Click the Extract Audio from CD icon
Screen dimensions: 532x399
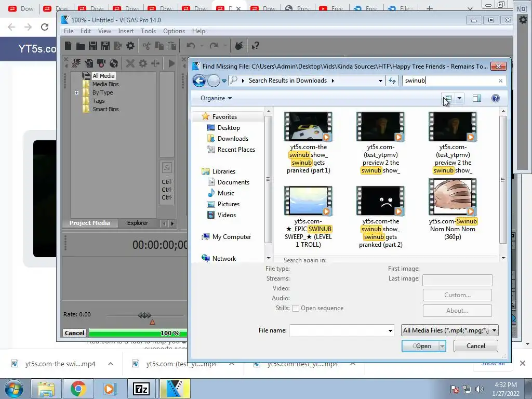[x=114, y=63]
